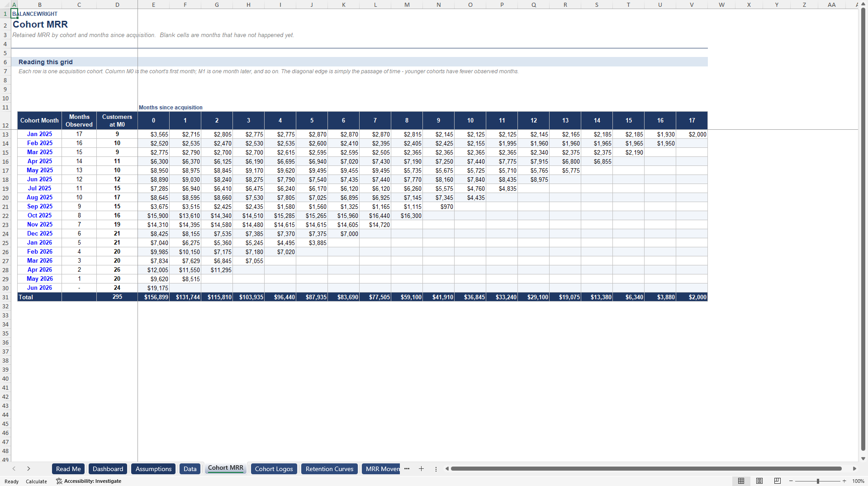Viewport: 868px width, 486px height.
Task: Select the May 2026 cohort cell
Action: coord(39,279)
